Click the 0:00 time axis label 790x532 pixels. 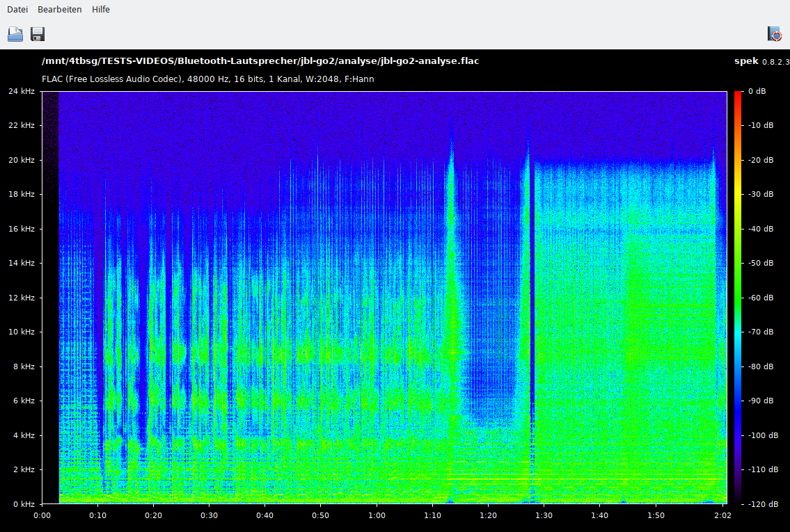coord(42,515)
